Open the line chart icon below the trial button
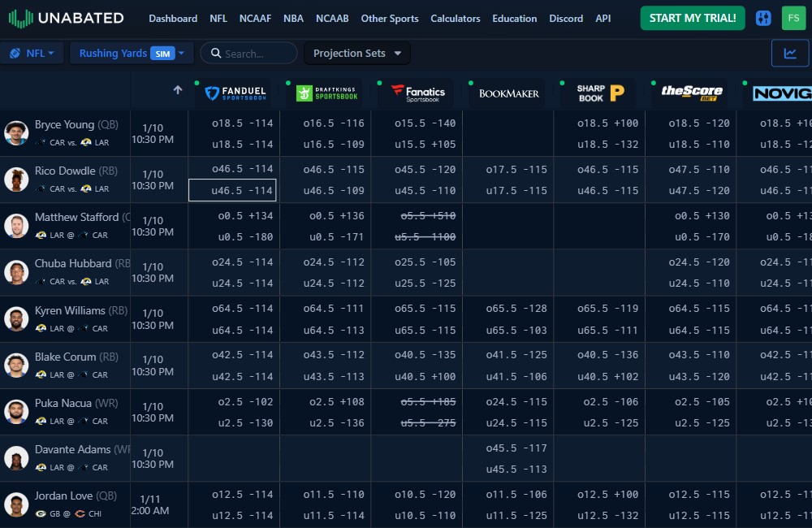This screenshot has height=528, width=812. tap(788, 52)
